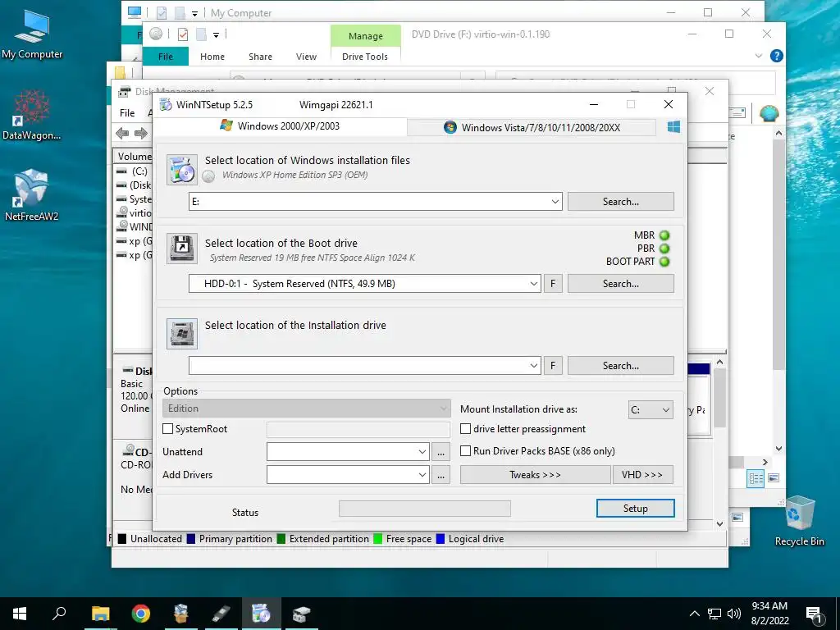Switch to Windows 2000/XP/2003 tab
The width and height of the screenshot is (840, 630).
[280, 126]
